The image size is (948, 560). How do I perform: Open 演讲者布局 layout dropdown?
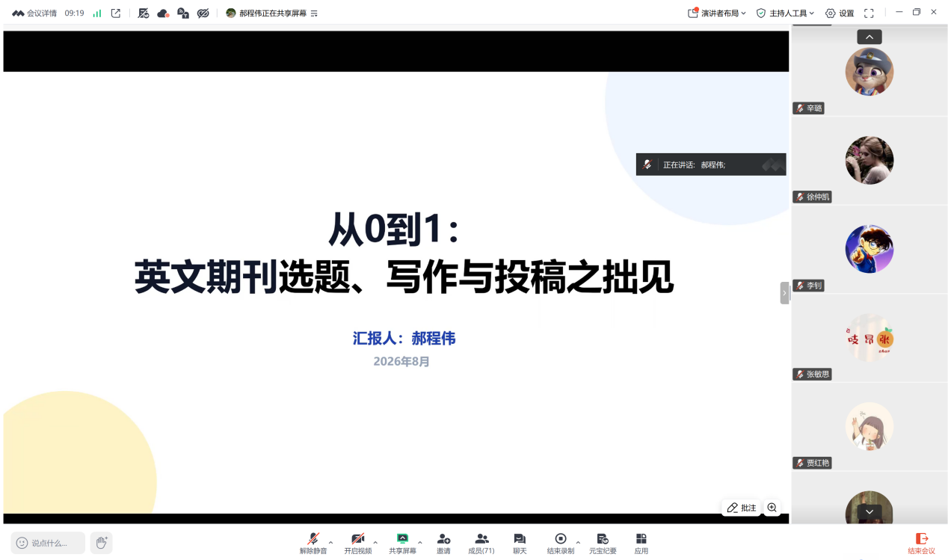click(717, 13)
